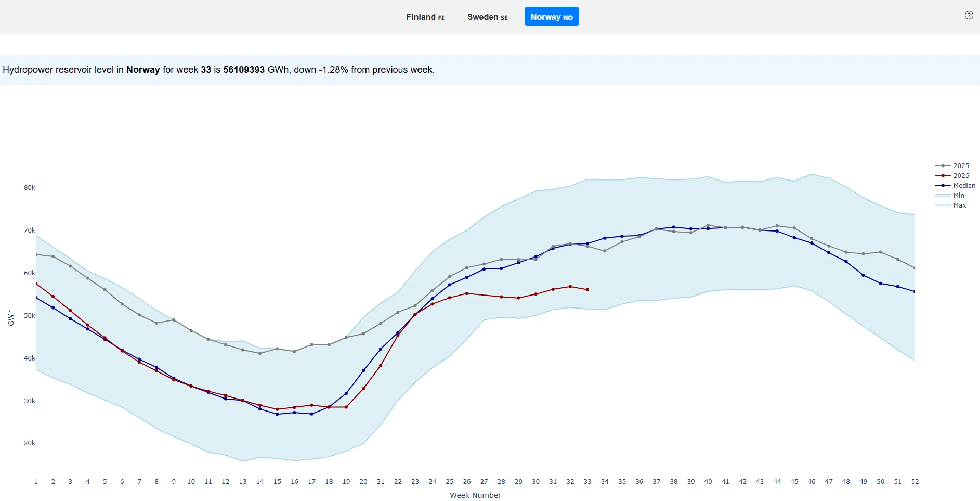Viewport: 980px width, 501px height.
Task: Click the 2025 data point at week 34
Action: pyautogui.click(x=605, y=251)
